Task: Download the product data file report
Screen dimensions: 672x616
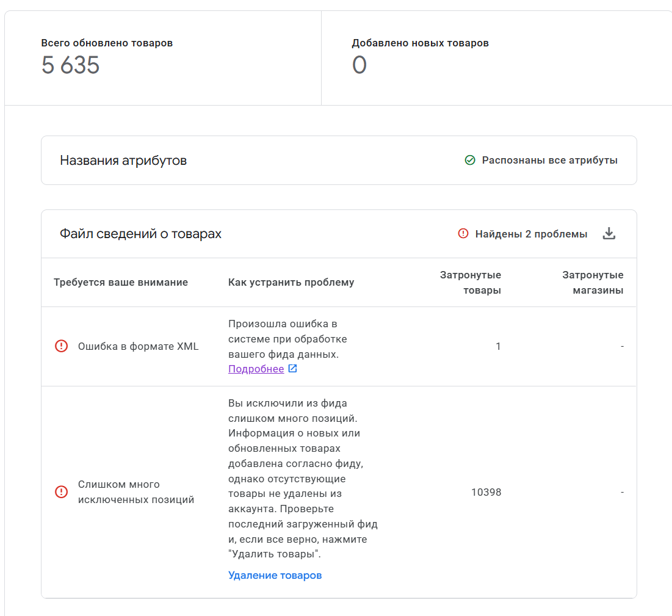Action: (x=609, y=234)
